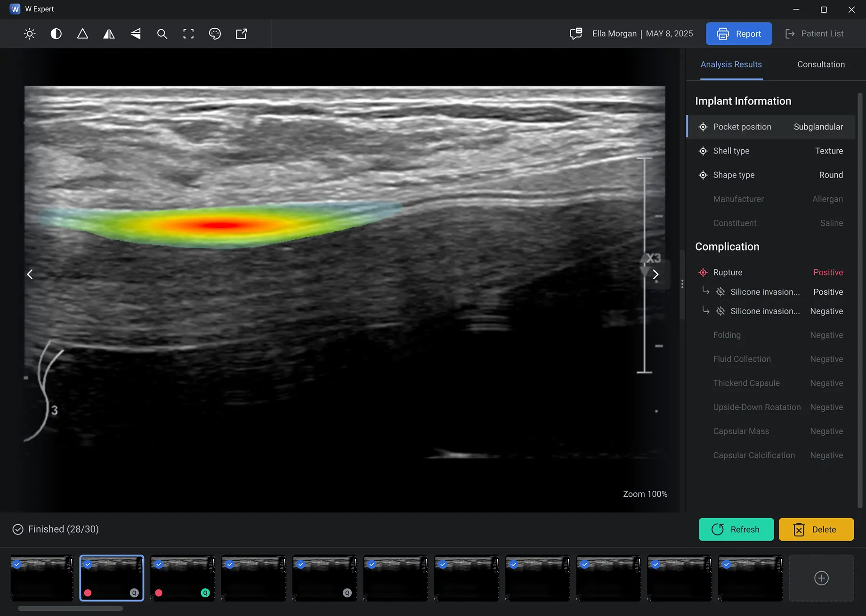Click the blue Report button
This screenshot has width=866, height=616.
(738, 34)
